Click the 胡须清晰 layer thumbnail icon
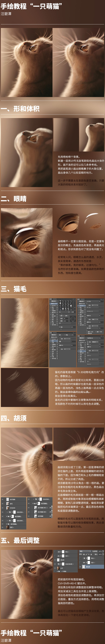The image size is (105, 644). 8,499
